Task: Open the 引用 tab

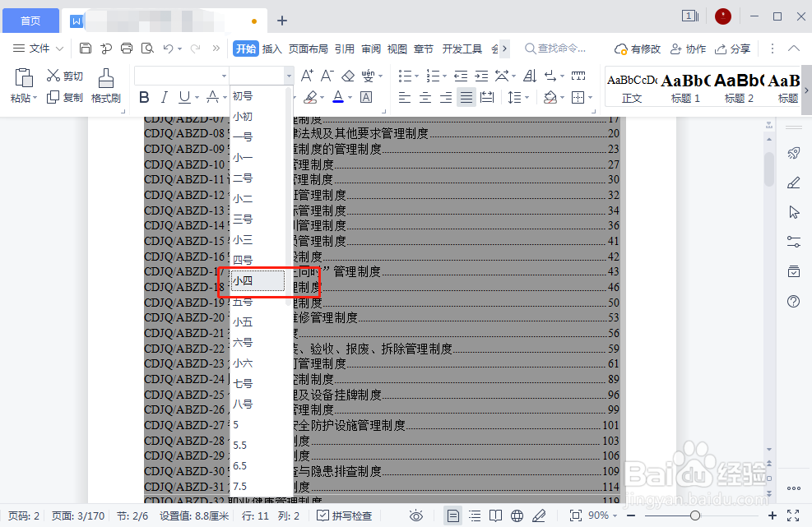Action: [x=345, y=49]
